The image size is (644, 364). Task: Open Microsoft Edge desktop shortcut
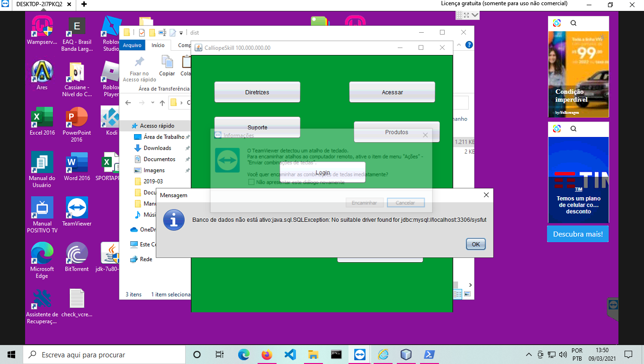coord(42,261)
